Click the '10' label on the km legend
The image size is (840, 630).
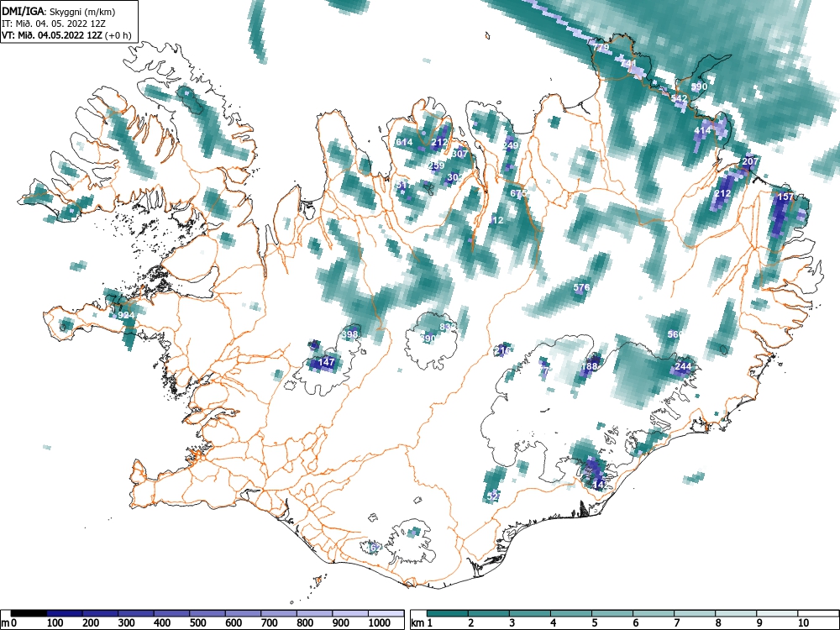click(x=803, y=623)
